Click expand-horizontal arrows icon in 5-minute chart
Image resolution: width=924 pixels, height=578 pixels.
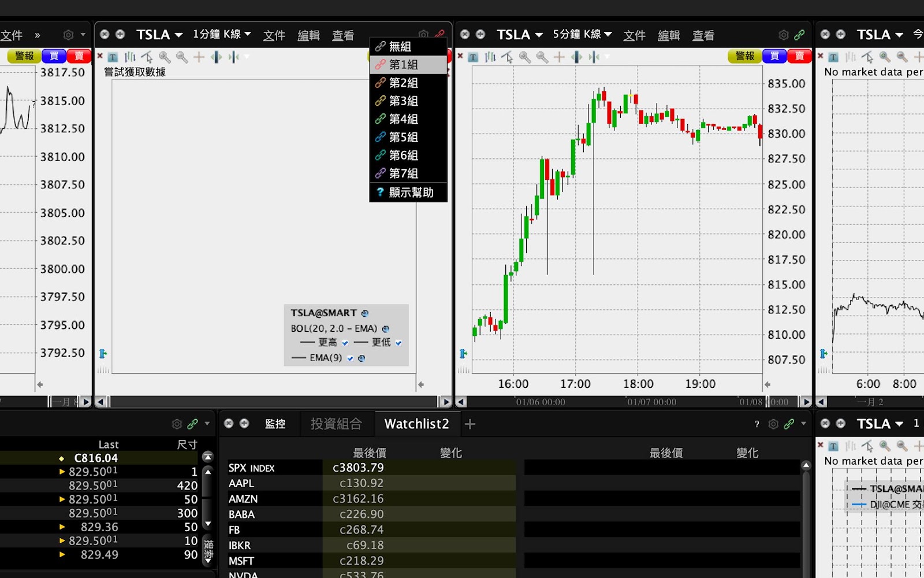576,57
